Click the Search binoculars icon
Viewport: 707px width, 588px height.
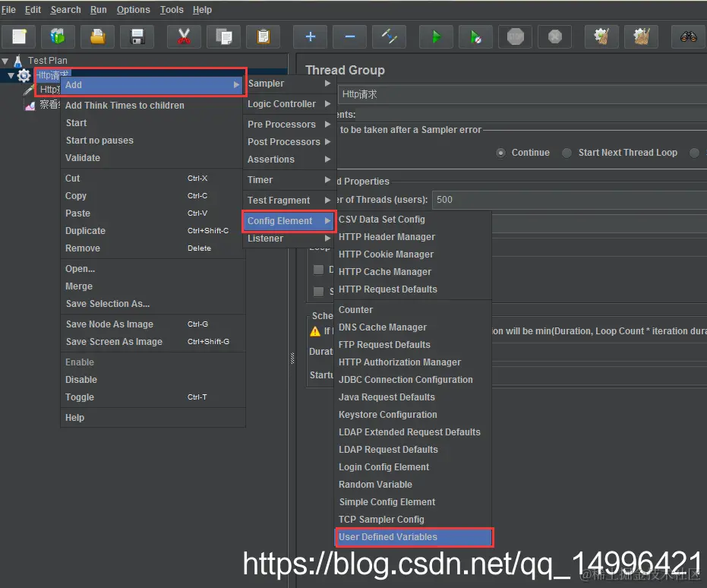pos(689,36)
